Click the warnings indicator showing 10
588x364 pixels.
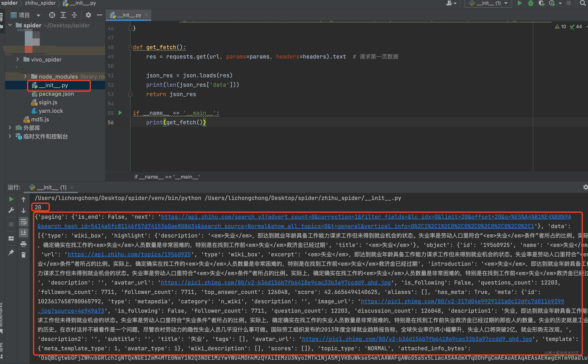tap(560, 26)
